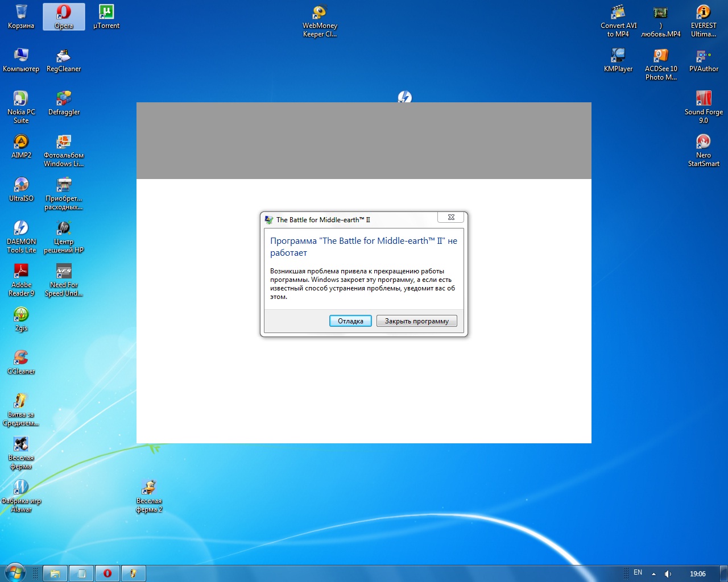The image size is (728, 582).
Task: Select the Sound Forge 9.0 icon
Action: (704, 107)
